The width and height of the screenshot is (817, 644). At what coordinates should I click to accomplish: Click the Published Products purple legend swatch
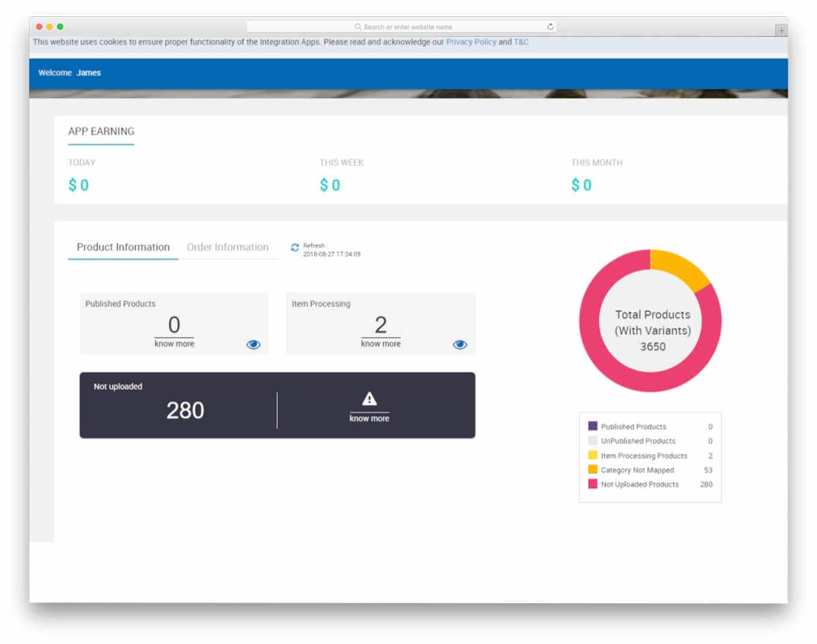tap(592, 426)
